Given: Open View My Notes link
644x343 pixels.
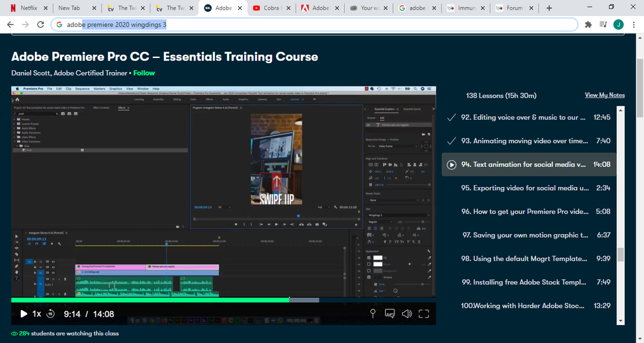Looking at the screenshot, I should (605, 95).
